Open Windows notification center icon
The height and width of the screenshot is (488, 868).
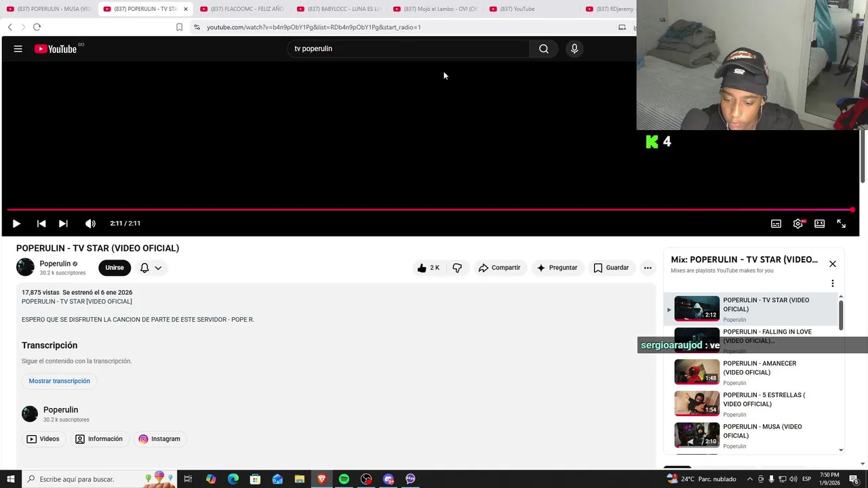(x=854, y=479)
